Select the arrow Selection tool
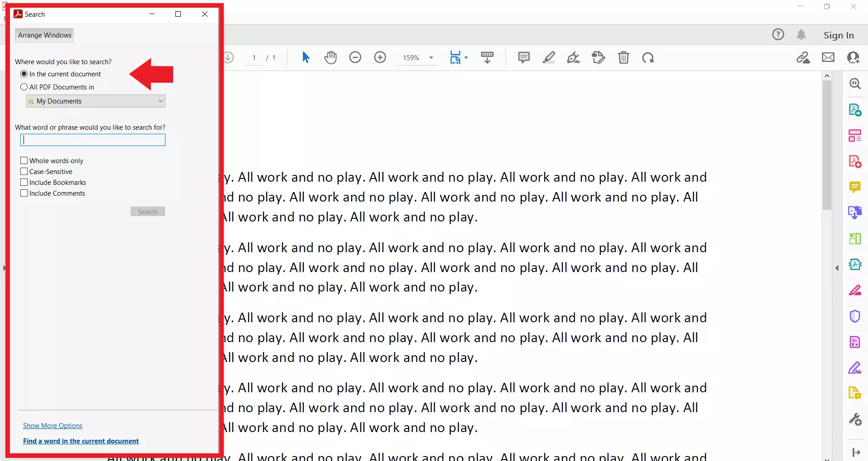The width and height of the screenshot is (868, 461). 306,57
